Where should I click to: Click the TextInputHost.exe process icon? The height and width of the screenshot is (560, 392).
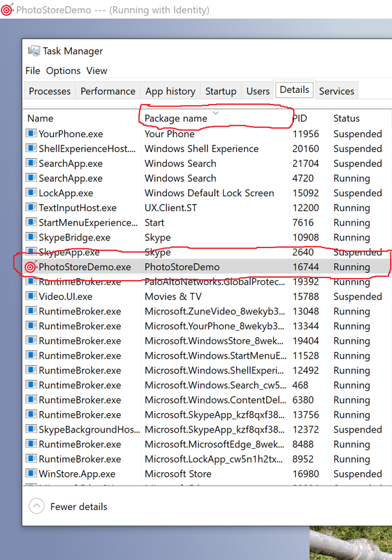point(31,208)
